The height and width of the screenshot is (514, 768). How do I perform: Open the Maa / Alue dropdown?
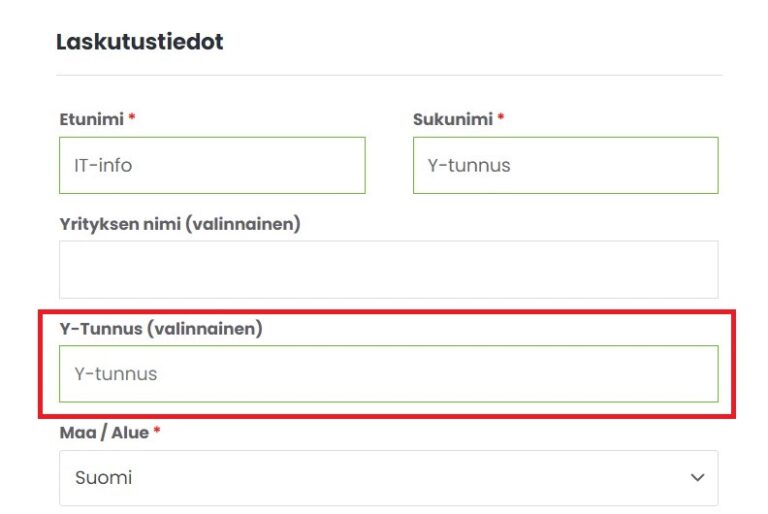(388, 478)
